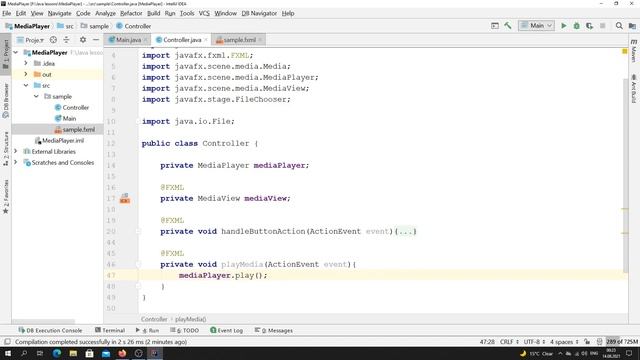
Task: Close the Controller.java tab
Action: click(206, 40)
